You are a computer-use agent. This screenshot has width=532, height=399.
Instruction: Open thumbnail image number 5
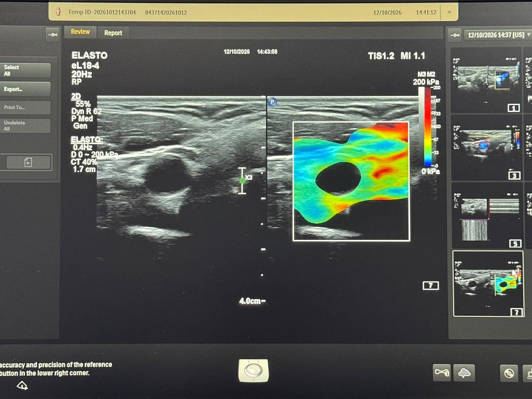tap(487, 215)
